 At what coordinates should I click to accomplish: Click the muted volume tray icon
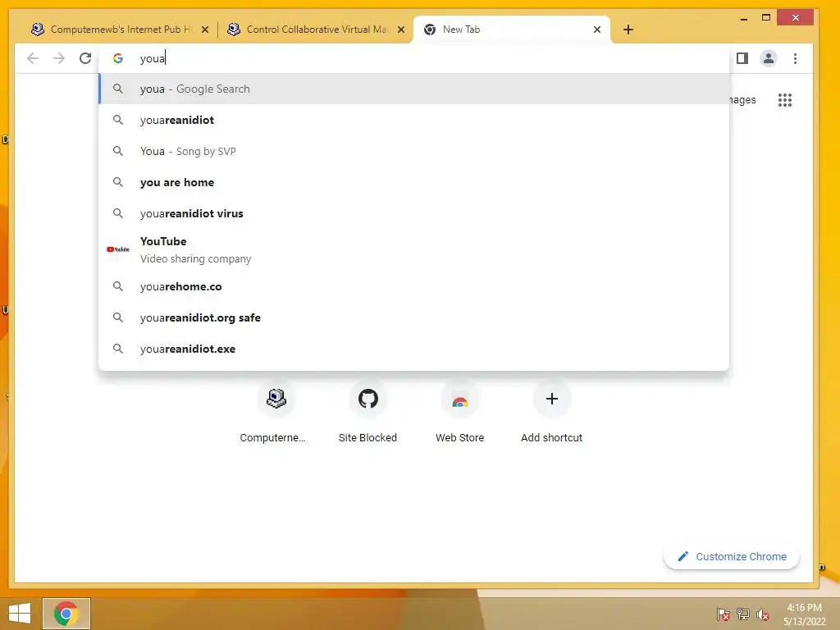point(763,614)
